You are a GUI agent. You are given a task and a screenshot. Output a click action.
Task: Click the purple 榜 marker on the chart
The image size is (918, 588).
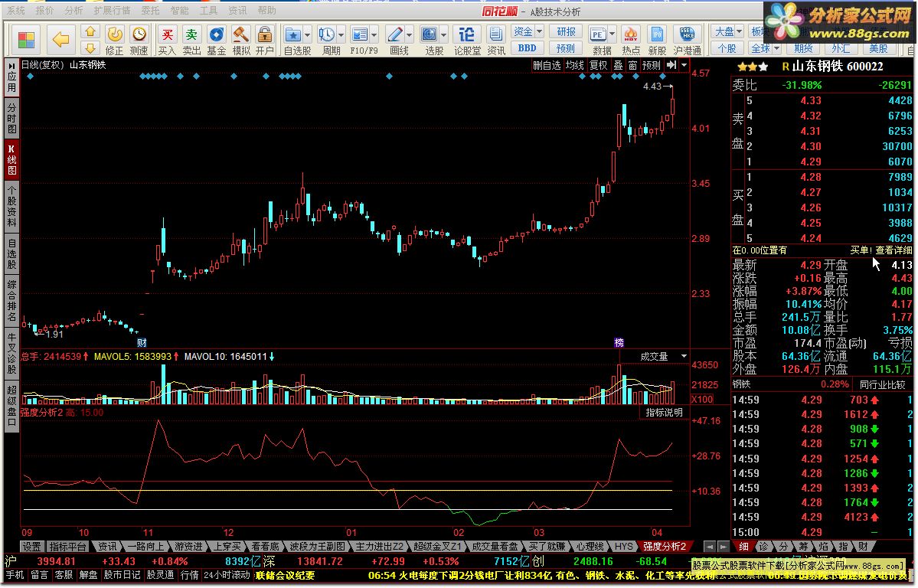point(619,342)
